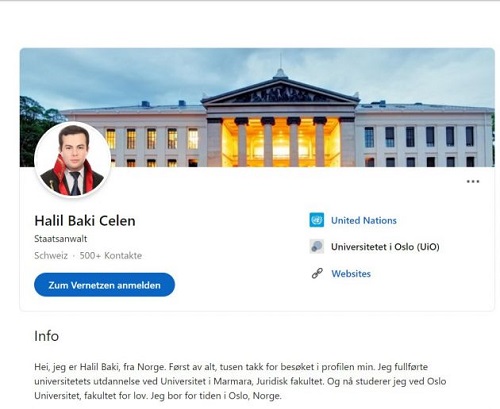Click the United Nations logo icon
500x409 pixels.
point(316,220)
